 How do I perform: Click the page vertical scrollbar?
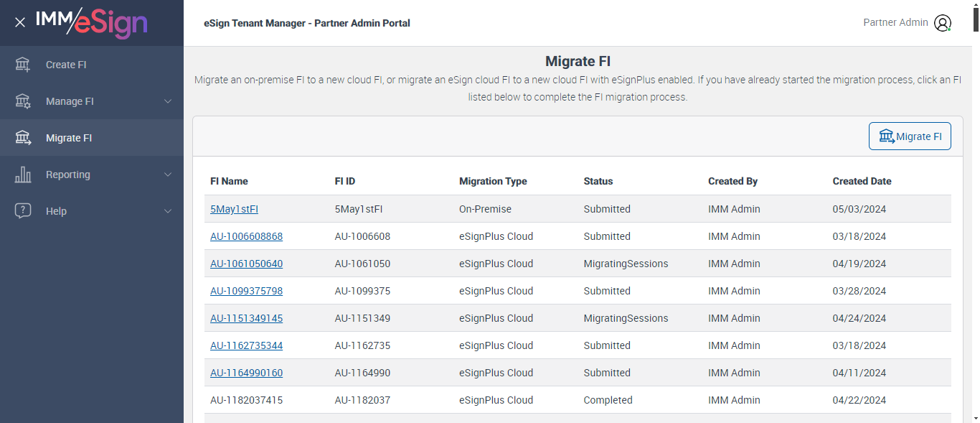coord(976,215)
